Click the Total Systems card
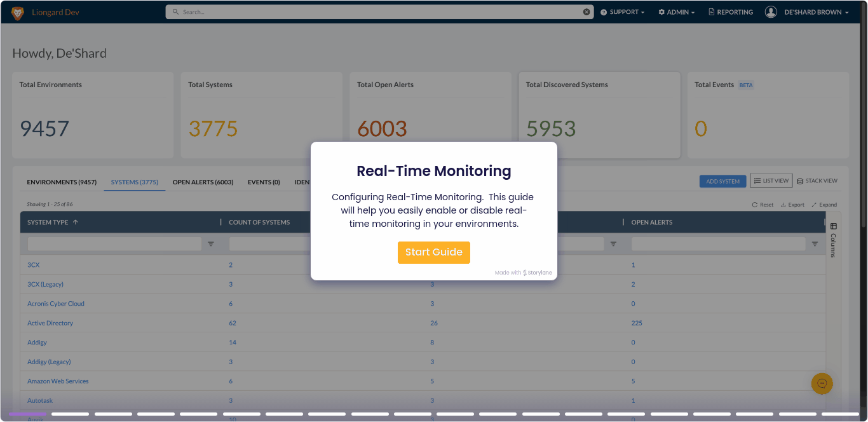Viewport: 868px width, 422px height. pos(262,115)
